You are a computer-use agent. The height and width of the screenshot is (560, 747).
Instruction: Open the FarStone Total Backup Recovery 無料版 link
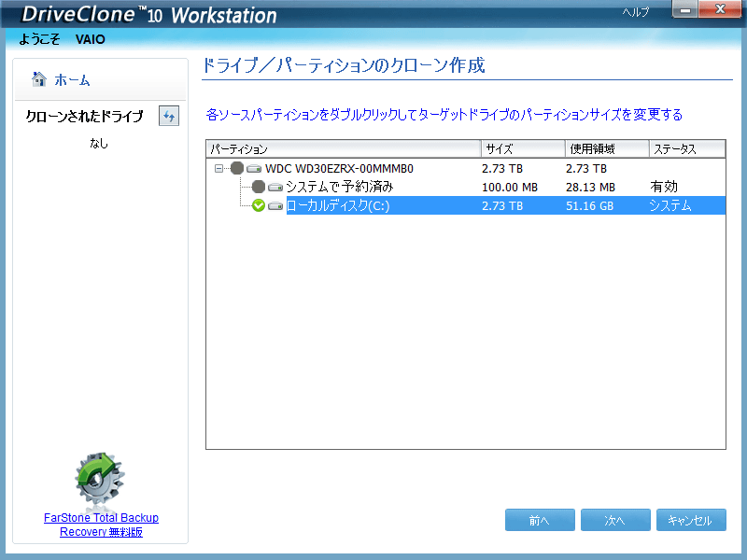(x=101, y=525)
